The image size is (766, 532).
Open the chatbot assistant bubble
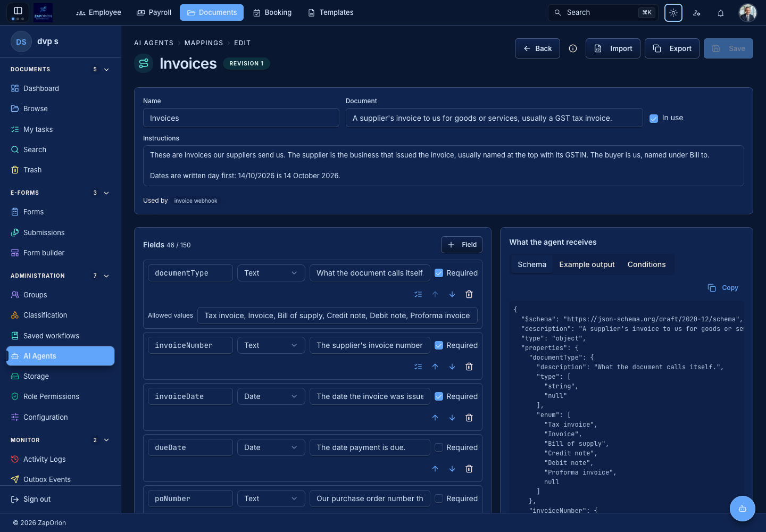743,509
